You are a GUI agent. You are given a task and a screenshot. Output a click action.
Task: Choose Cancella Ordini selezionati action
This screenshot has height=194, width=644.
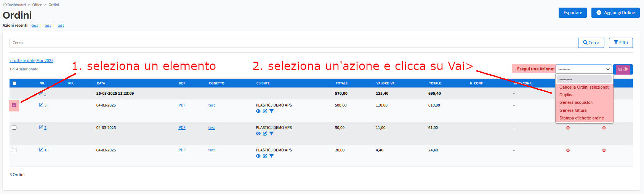(584, 87)
